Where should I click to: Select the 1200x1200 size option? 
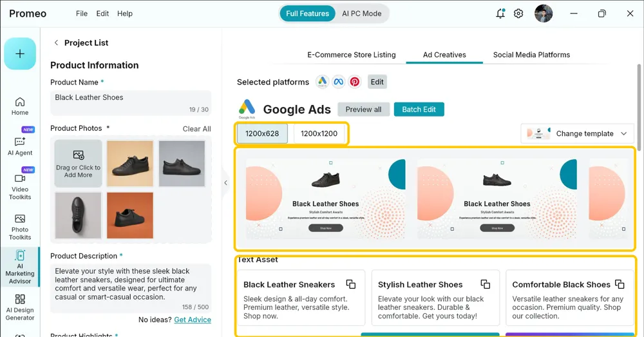coord(319,133)
